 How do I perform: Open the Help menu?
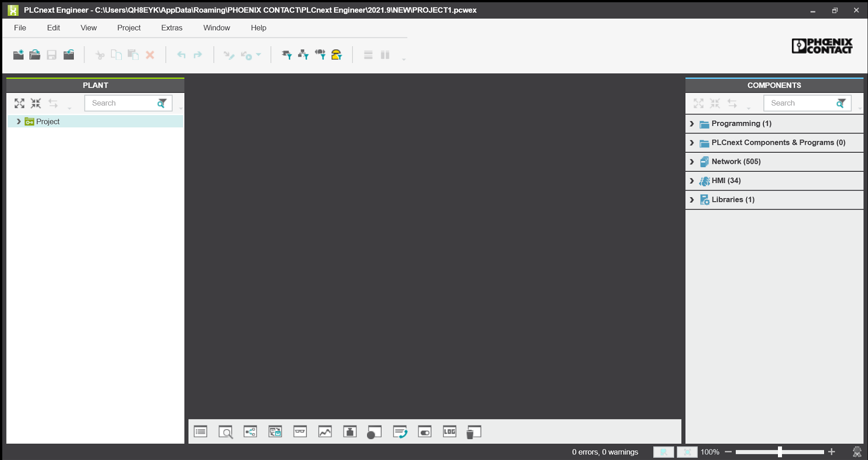(x=259, y=28)
